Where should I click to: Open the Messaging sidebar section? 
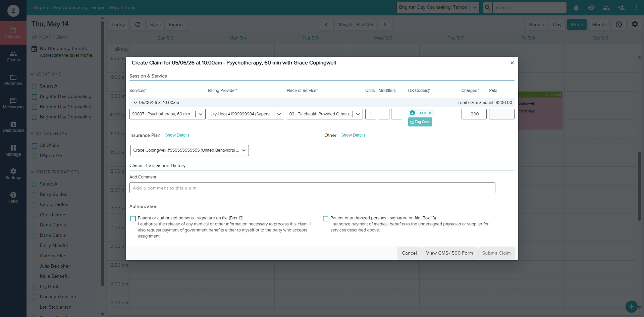tap(13, 103)
